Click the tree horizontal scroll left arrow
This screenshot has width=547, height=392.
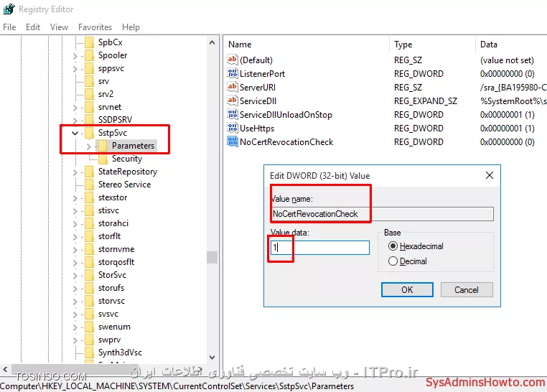tap(5, 369)
